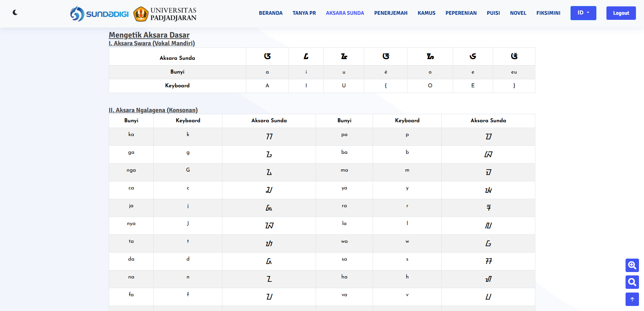Click the back-to-top arrow button
The height and width of the screenshot is (311, 644).
[632, 299]
